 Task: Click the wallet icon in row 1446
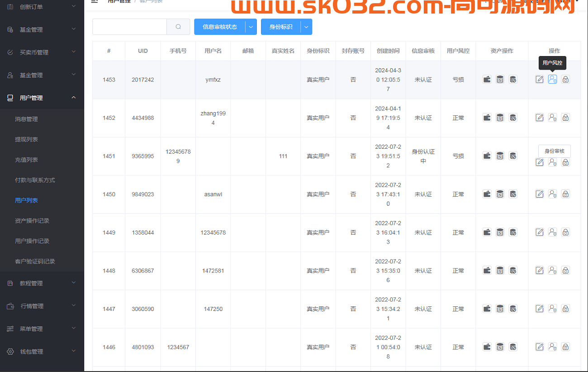pyautogui.click(x=487, y=347)
